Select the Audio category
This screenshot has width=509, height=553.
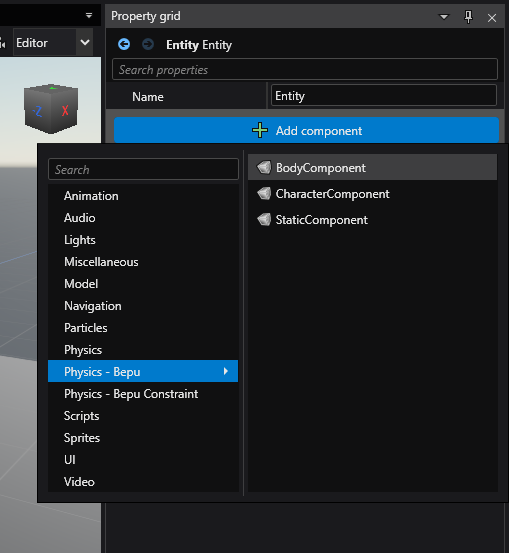(x=143, y=218)
